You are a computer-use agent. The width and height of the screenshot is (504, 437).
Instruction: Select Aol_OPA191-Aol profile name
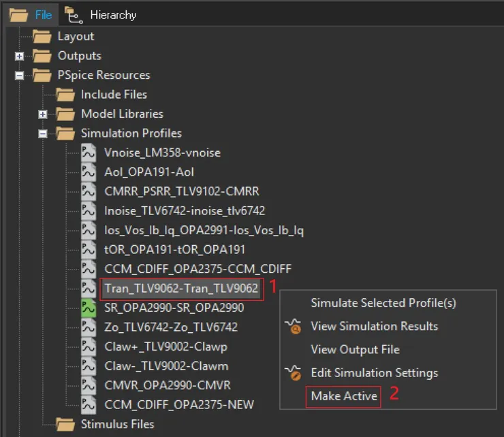pyautogui.click(x=149, y=172)
